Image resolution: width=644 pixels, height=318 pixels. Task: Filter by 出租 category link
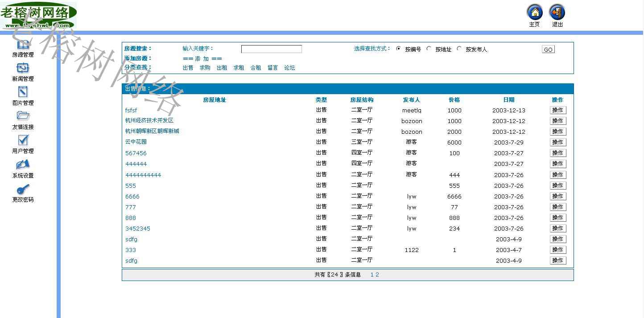(222, 68)
